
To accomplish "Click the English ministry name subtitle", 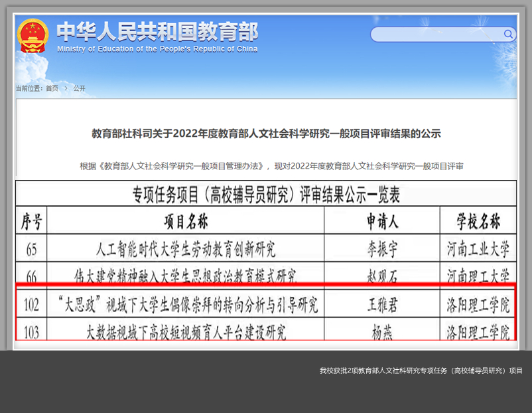I will click(157, 49).
